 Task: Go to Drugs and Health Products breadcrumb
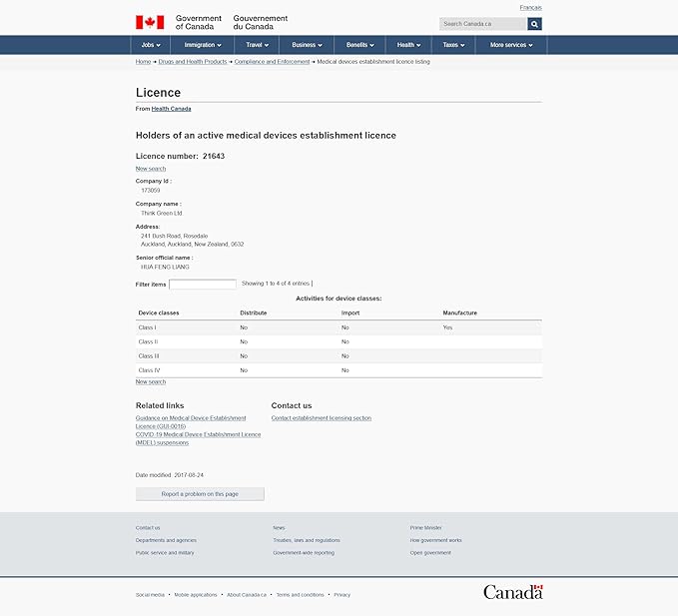pyautogui.click(x=193, y=62)
